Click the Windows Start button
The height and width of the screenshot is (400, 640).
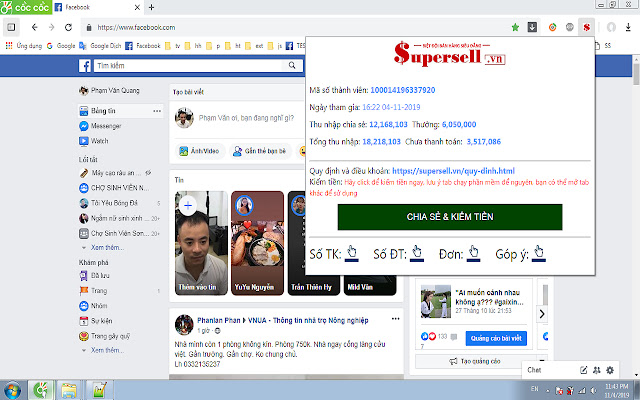pyautogui.click(x=13, y=388)
